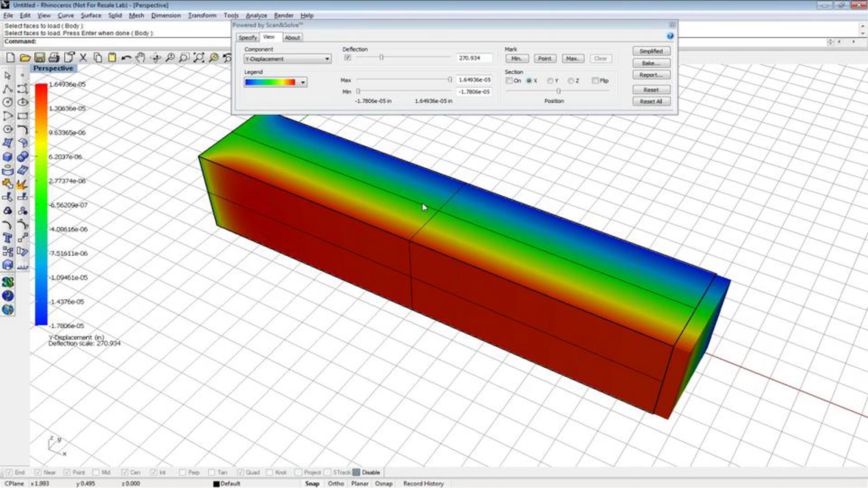Image resolution: width=868 pixels, height=488 pixels.
Task: Click the globe icon in left toolbar
Action: 8,309
